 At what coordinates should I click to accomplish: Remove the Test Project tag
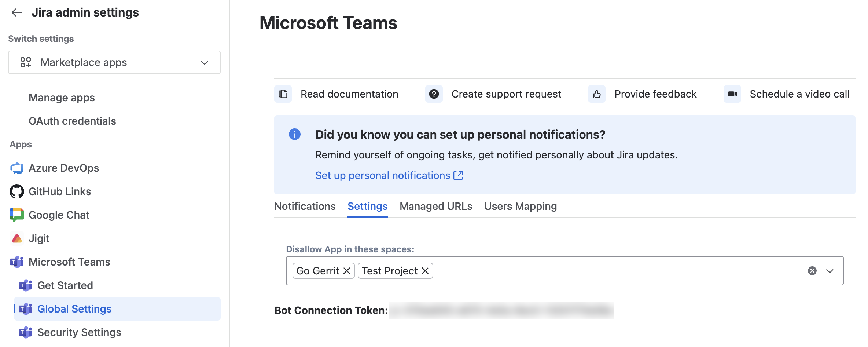point(425,271)
